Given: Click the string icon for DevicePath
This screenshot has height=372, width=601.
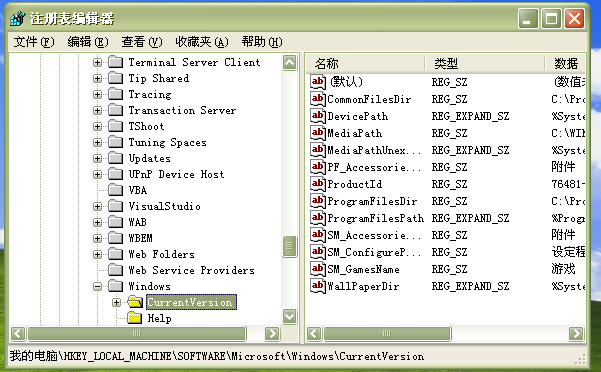Looking at the screenshot, I should (x=318, y=116).
